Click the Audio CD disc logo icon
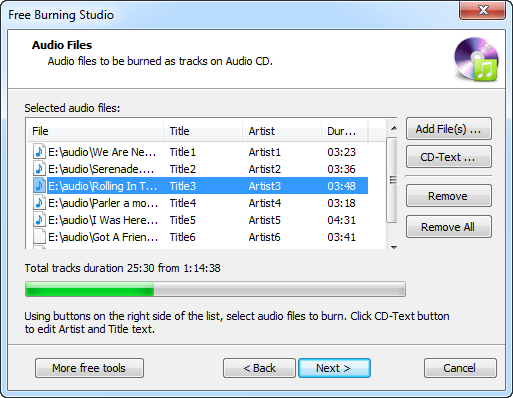 [x=476, y=59]
